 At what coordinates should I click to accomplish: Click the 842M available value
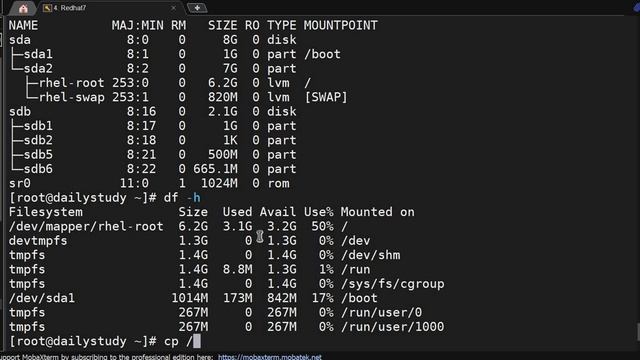pyautogui.click(x=282, y=298)
